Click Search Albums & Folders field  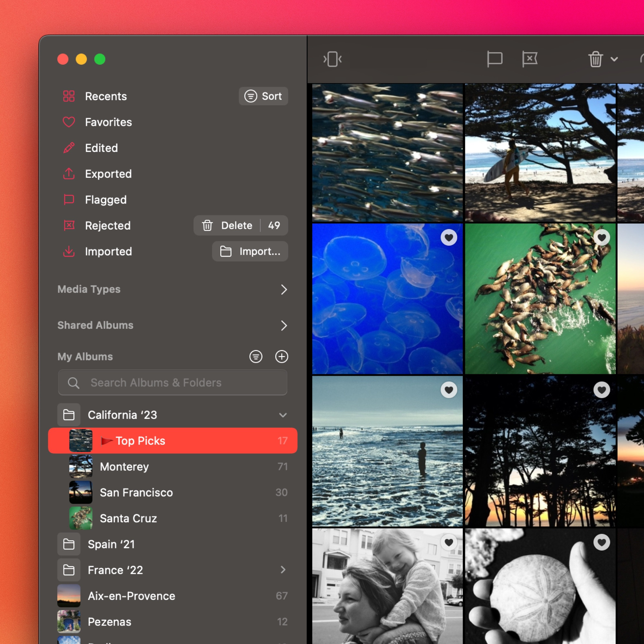click(x=173, y=383)
